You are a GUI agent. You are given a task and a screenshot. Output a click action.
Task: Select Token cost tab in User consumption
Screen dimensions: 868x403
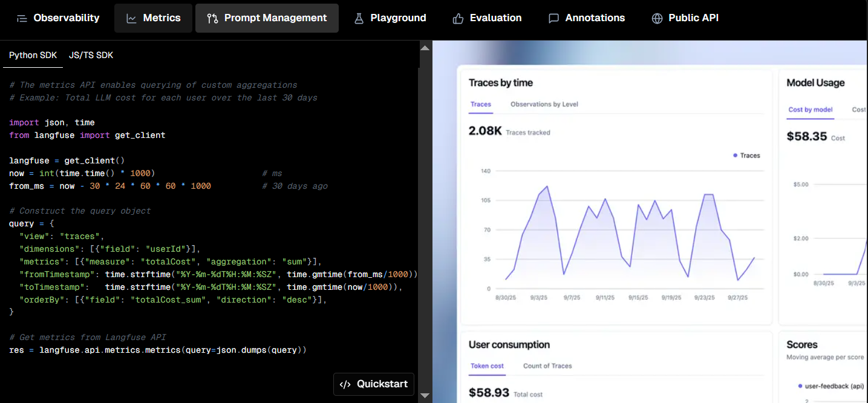(x=487, y=365)
